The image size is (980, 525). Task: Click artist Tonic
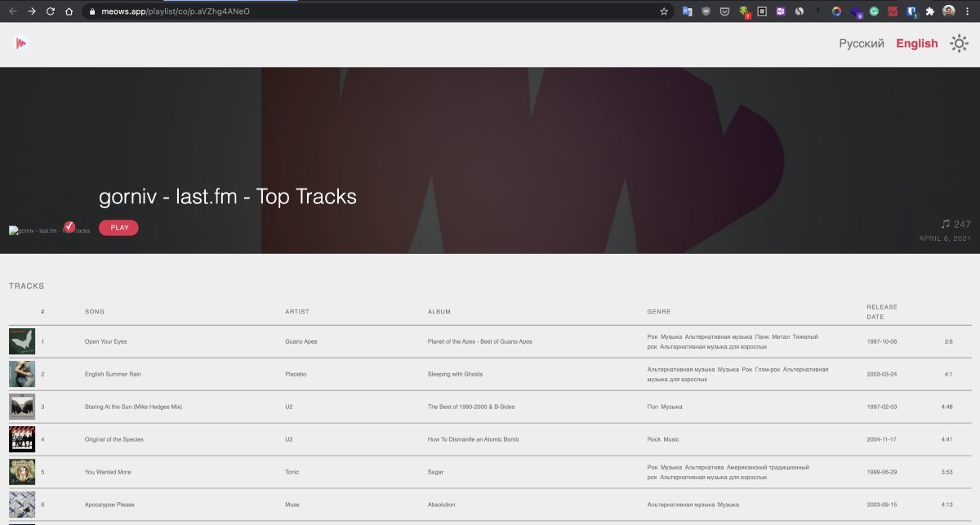click(x=292, y=472)
